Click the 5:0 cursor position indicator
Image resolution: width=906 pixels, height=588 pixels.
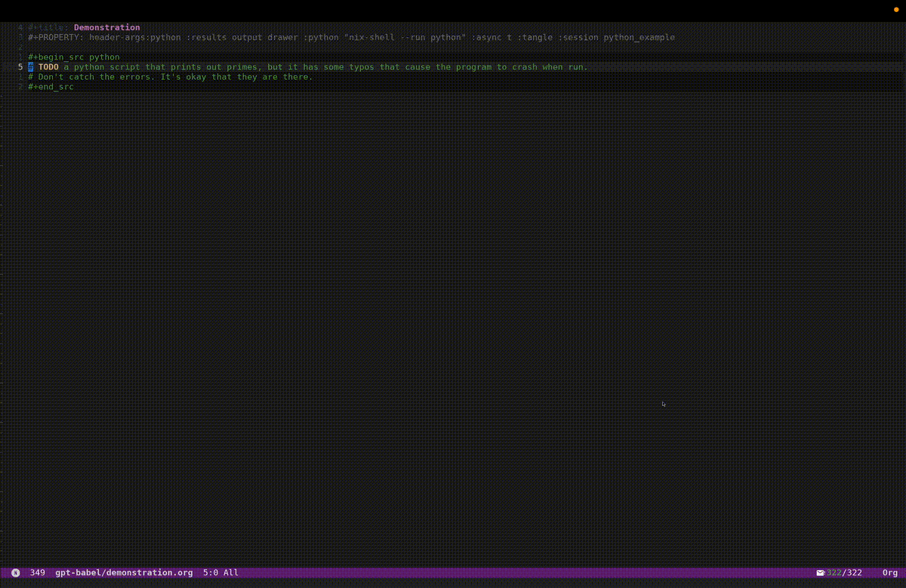coord(210,573)
